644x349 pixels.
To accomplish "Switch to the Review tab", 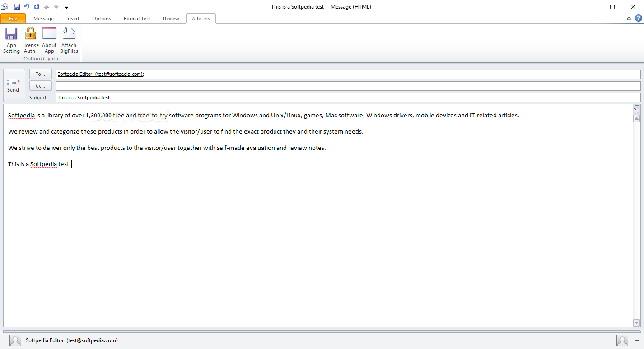I will pos(171,19).
